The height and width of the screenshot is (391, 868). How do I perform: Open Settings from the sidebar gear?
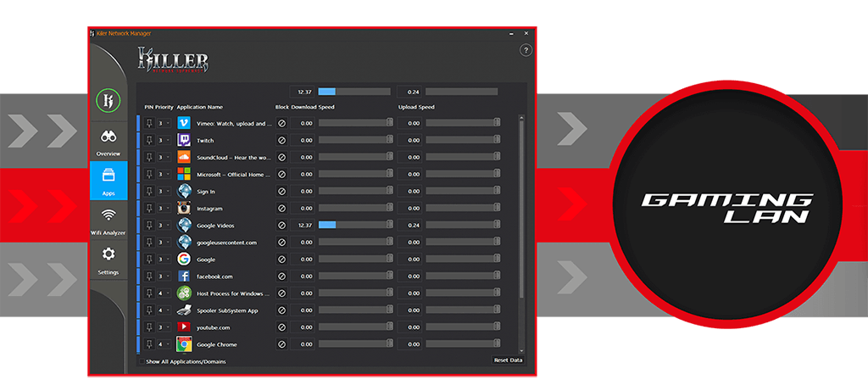coord(108,259)
